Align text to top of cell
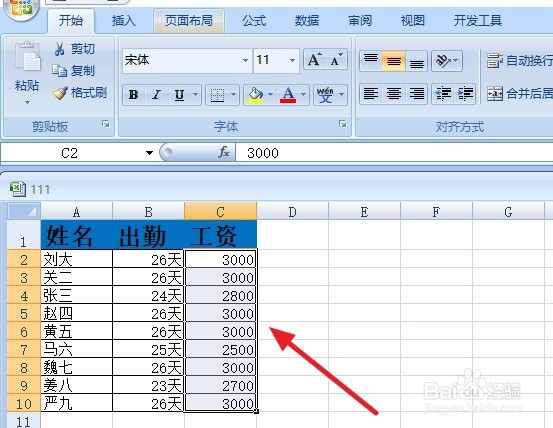553x428 pixels. pyautogui.click(x=371, y=61)
